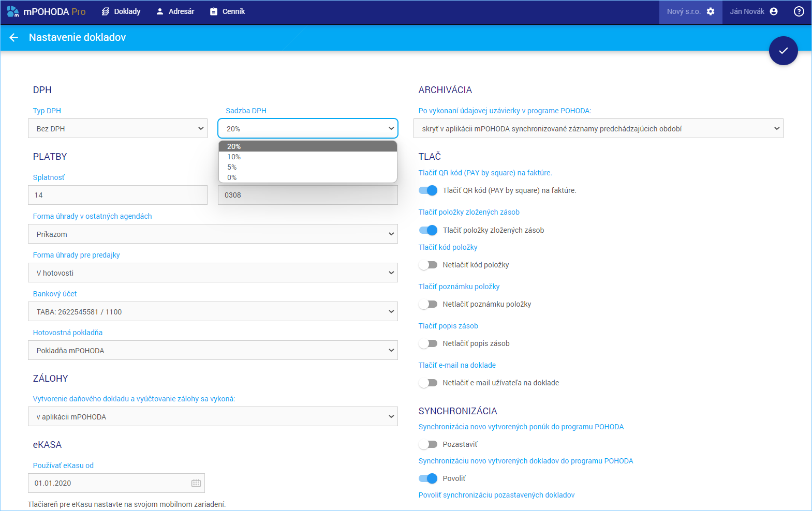812x511 pixels.
Task: Click the Tlačiť popis zásob label
Action: (448, 326)
